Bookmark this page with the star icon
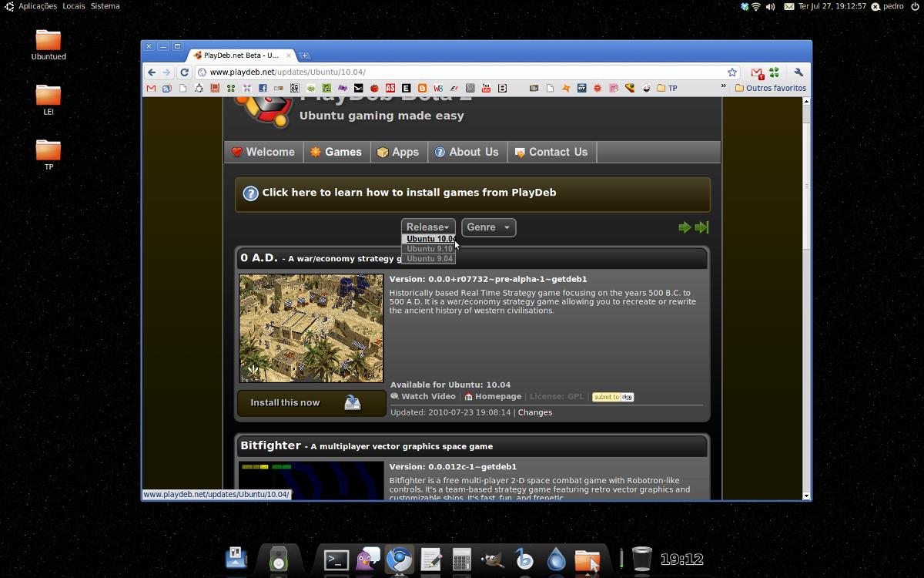This screenshot has width=924, height=578. 732,72
